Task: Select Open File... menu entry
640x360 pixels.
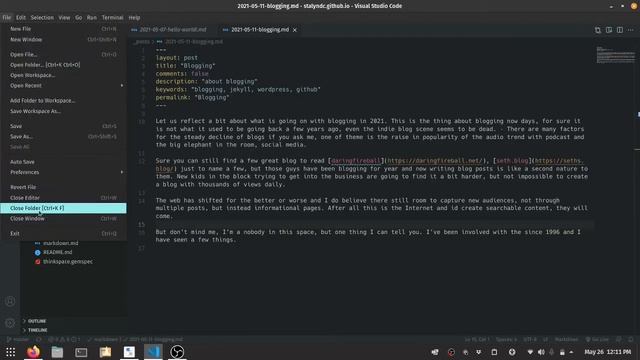Action: click(x=63, y=54)
